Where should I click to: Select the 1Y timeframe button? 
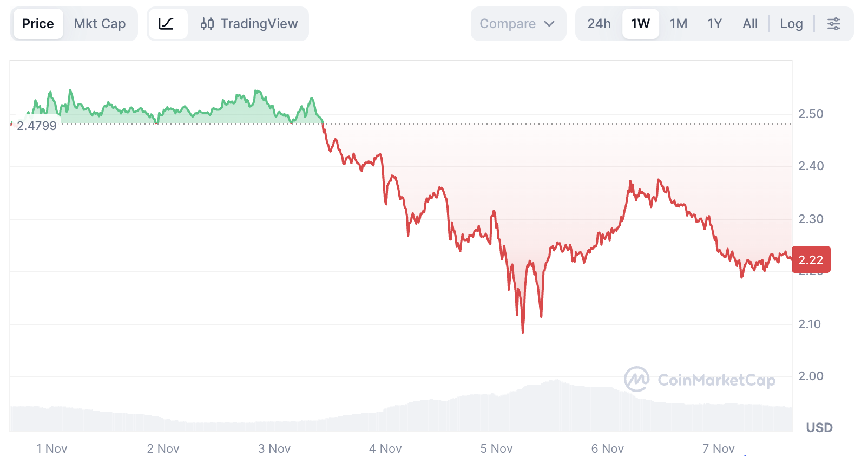714,23
